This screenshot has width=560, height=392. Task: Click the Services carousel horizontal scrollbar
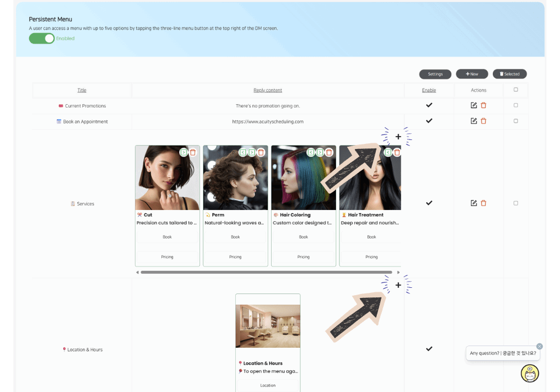[266, 272]
